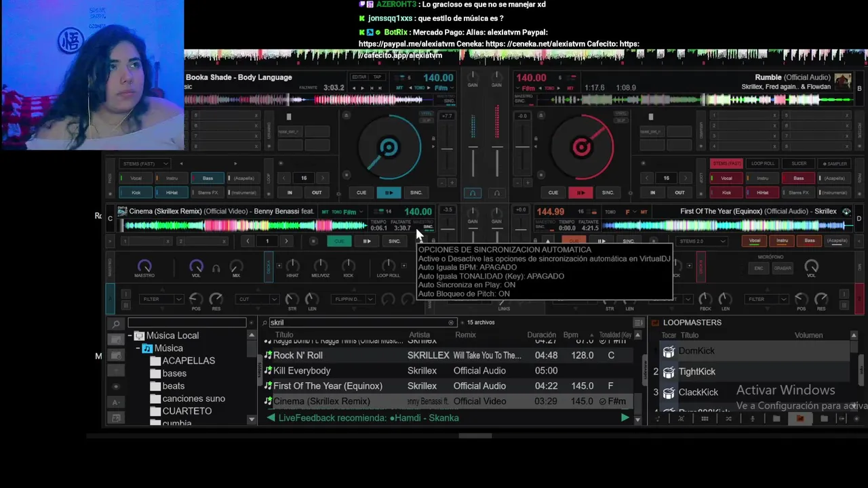Collapse the Música Local tree node
868x488 pixels.
tap(130, 335)
